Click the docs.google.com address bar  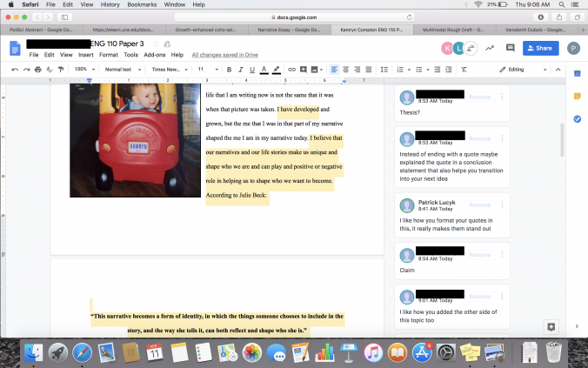coord(294,17)
